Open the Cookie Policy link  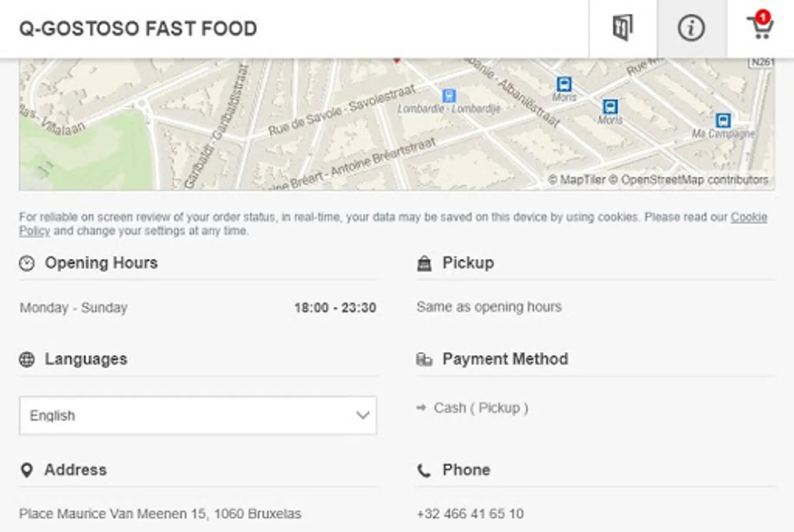tap(748, 217)
